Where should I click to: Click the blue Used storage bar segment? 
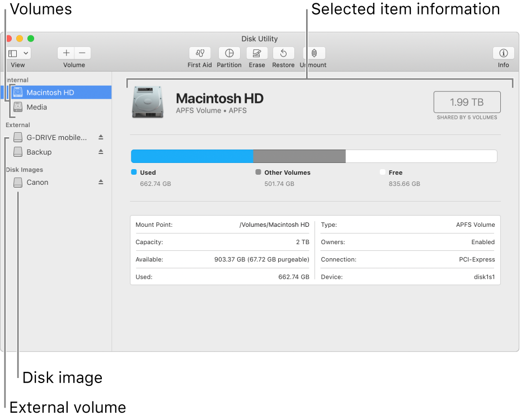coord(192,156)
